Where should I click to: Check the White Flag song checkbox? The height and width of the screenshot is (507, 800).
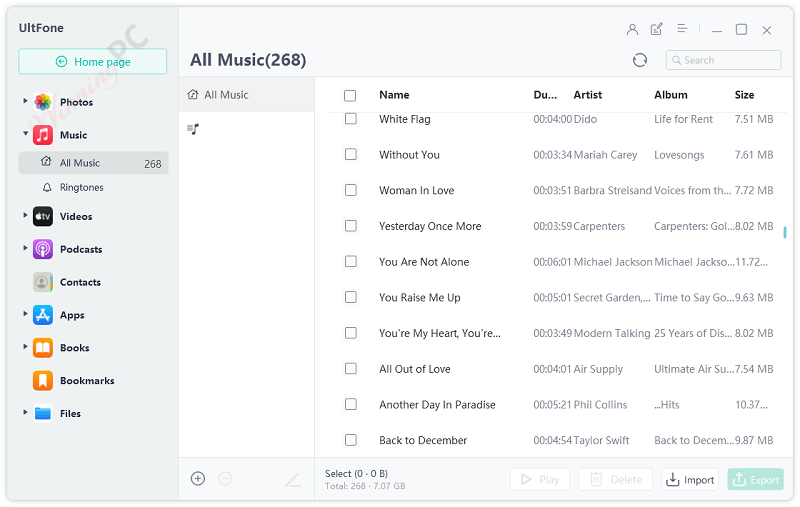pyautogui.click(x=351, y=119)
